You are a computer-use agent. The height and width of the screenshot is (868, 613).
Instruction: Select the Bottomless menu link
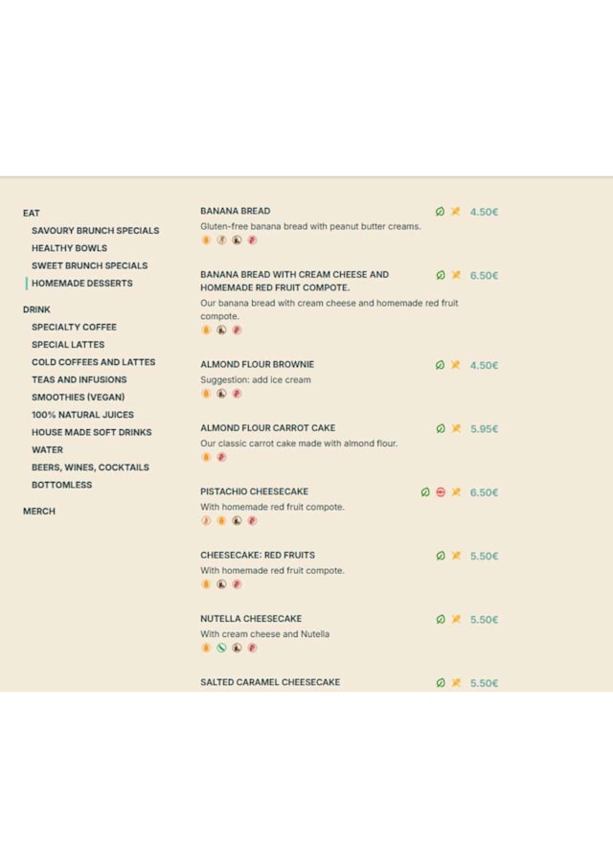pyautogui.click(x=61, y=485)
